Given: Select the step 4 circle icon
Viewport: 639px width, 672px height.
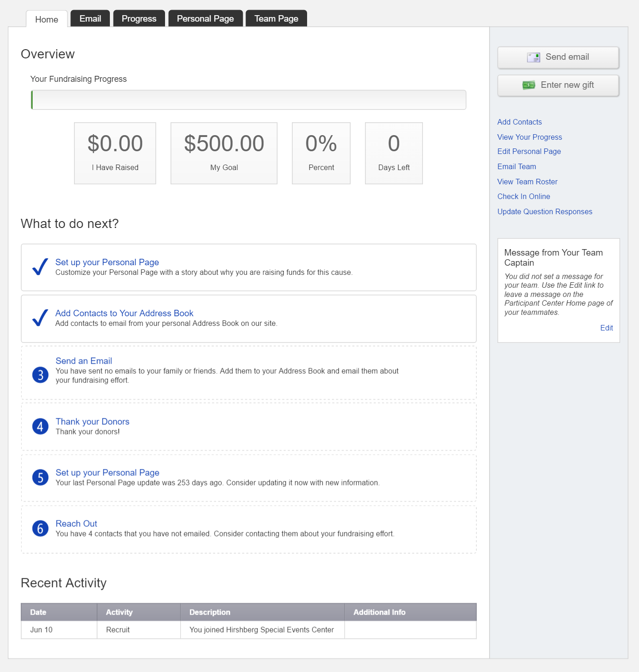Looking at the screenshot, I should 40,427.
